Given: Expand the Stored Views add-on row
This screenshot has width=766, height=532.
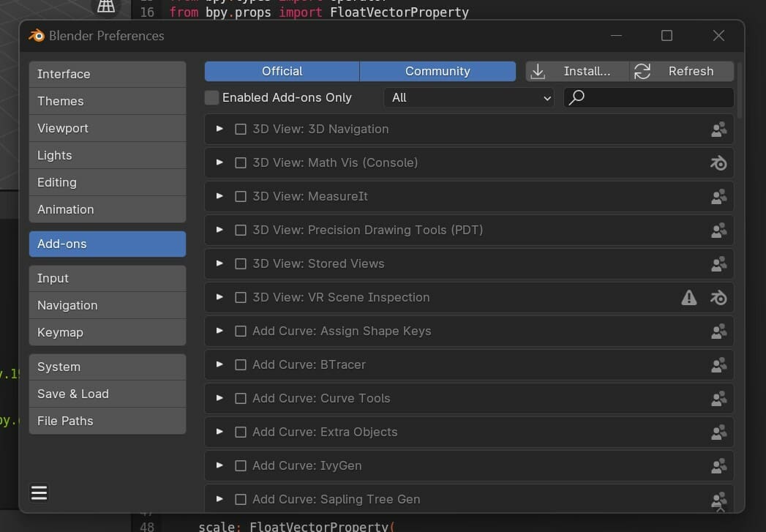Looking at the screenshot, I should point(219,263).
